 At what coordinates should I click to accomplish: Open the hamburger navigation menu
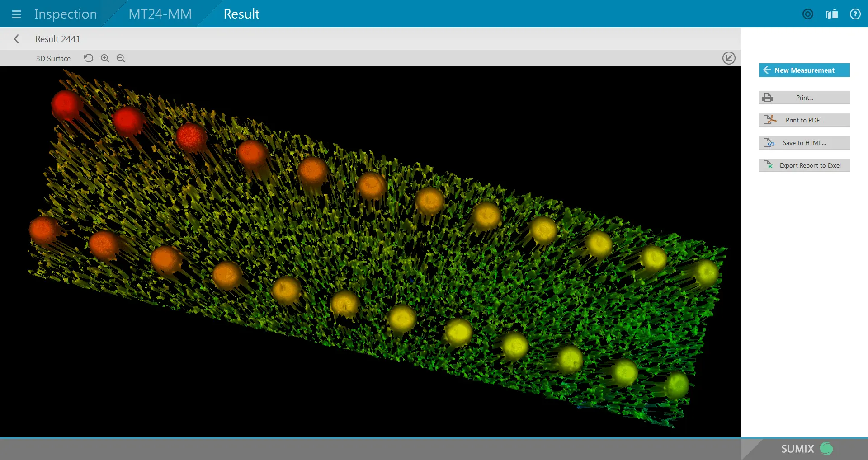[x=16, y=14]
